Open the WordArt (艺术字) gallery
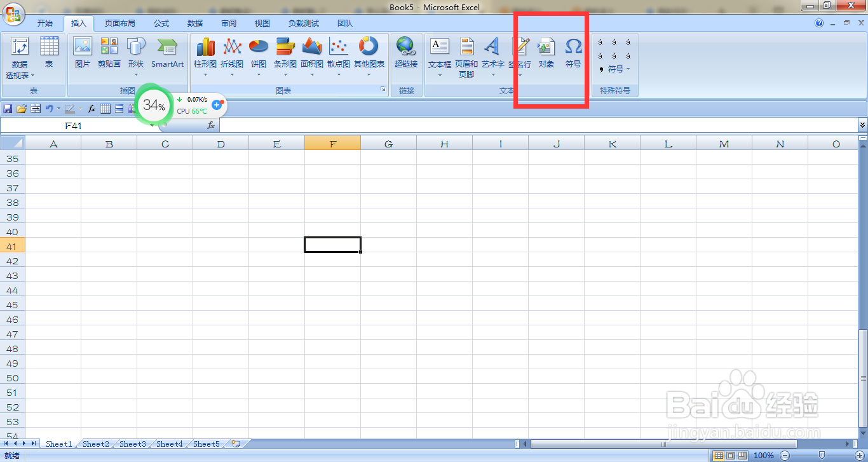Screen dimensions: 868x462 (x=493, y=58)
